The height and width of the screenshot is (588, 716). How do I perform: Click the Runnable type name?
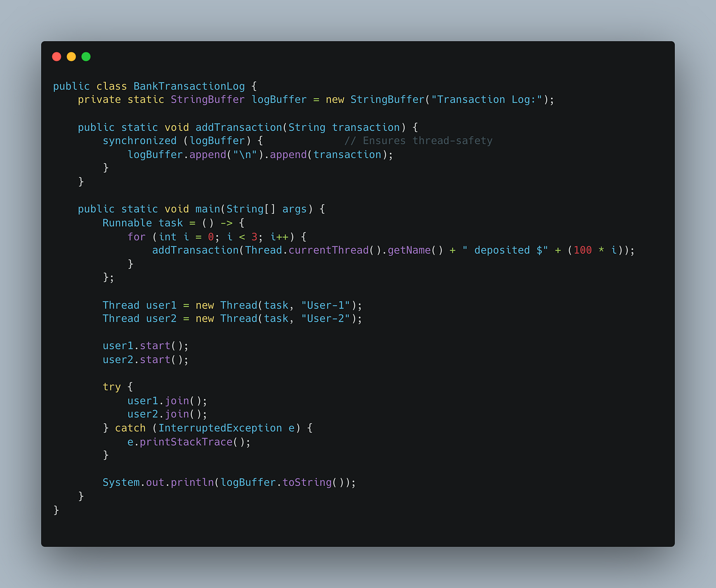pyautogui.click(x=127, y=223)
